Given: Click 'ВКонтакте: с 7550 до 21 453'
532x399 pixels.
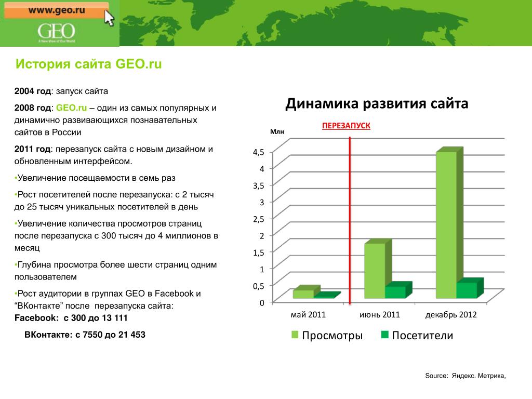Looking at the screenshot, I should click(85, 335).
